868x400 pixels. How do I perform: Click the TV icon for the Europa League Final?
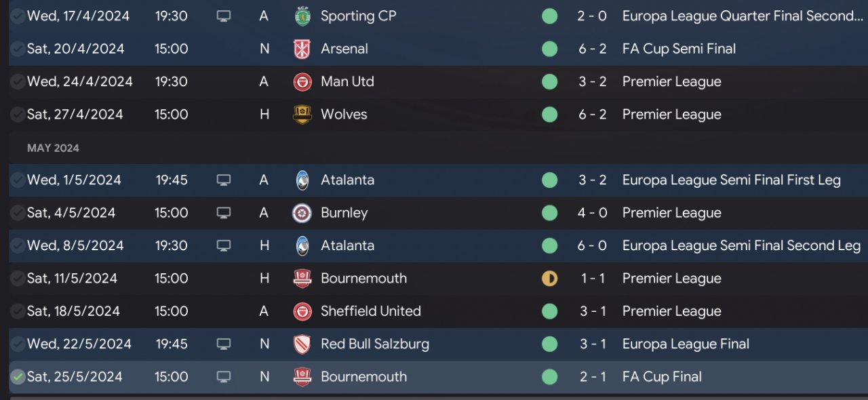tap(224, 344)
